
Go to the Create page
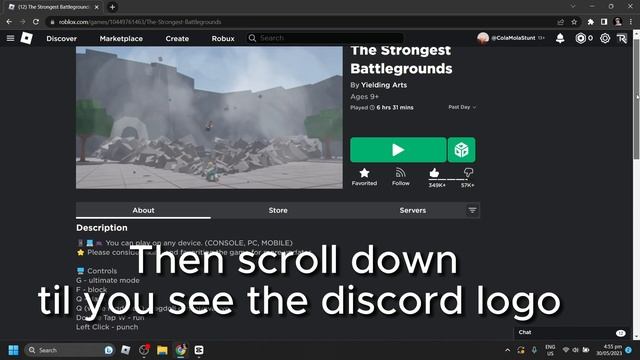pos(177,38)
